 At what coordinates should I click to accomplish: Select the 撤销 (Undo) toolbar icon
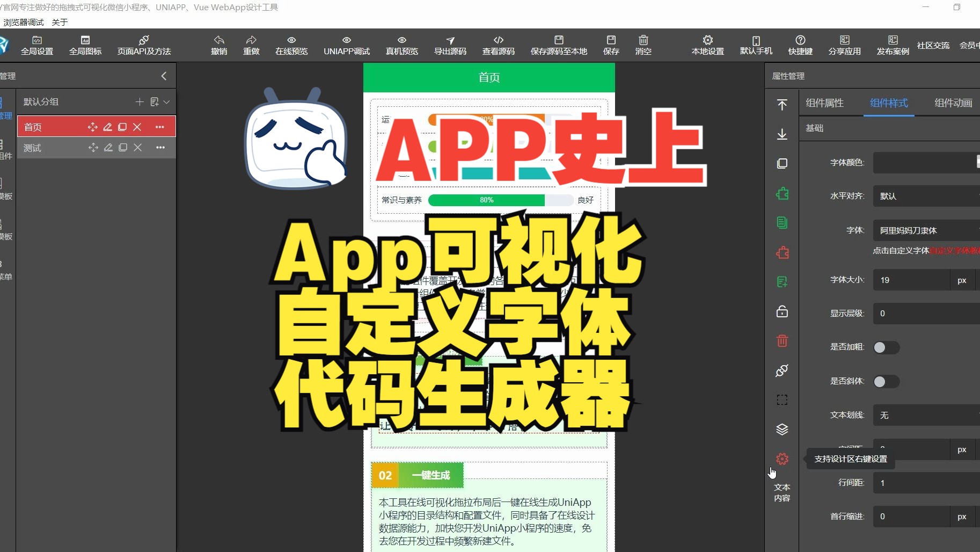point(218,45)
